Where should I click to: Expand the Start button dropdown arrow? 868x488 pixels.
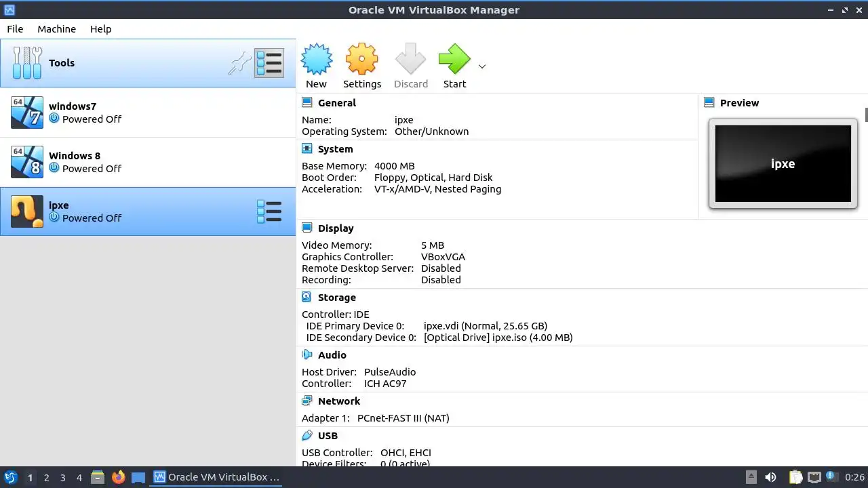[482, 66]
